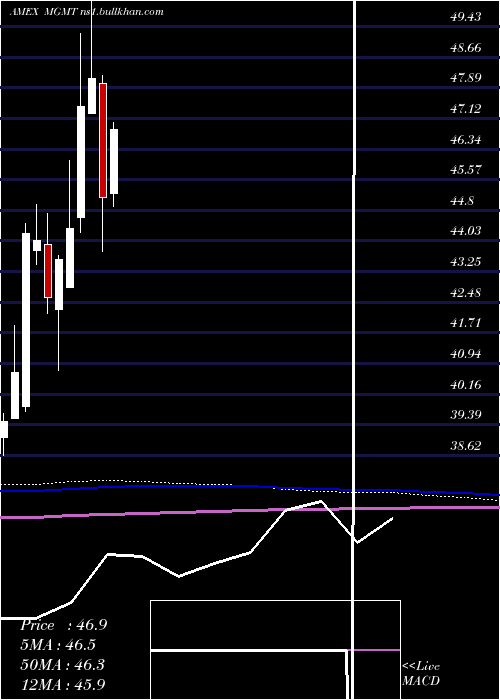Click the tall red candlestick near 47.89

point(103,140)
